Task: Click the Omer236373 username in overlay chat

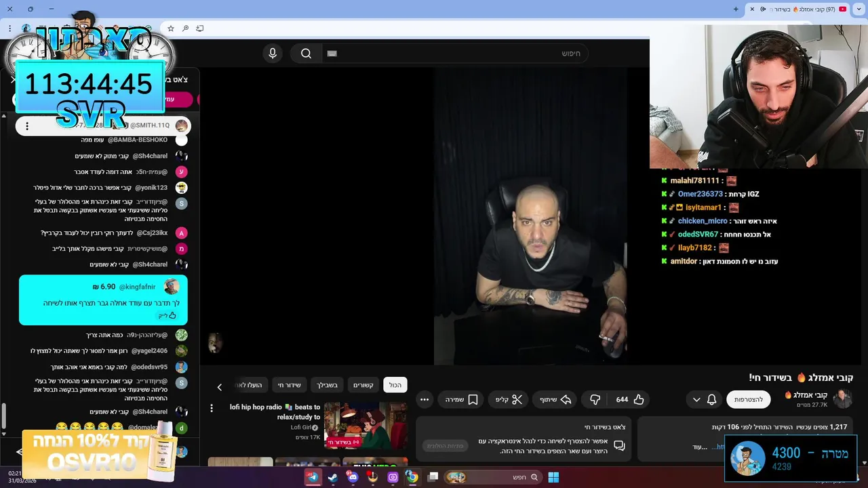Action: 700,194
